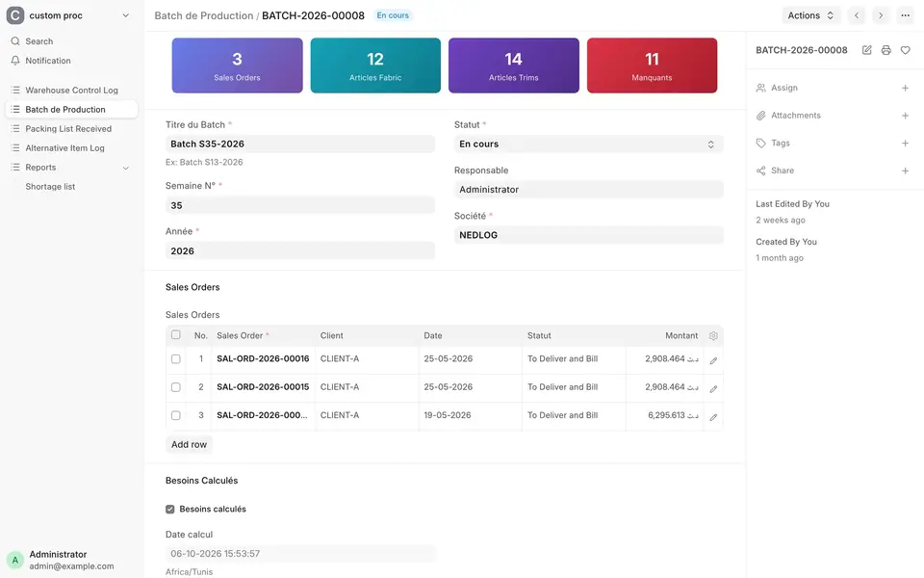
Task: Click the teal Articles Fabric card
Action: [x=375, y=66]
